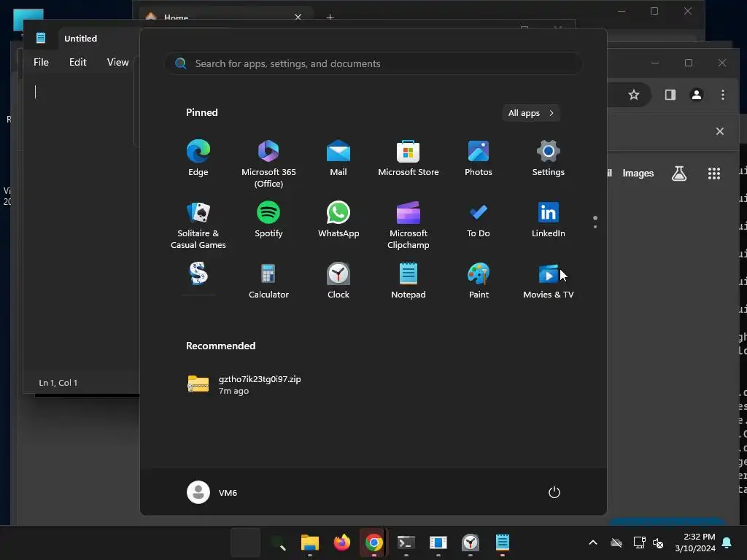This screenshot has height=560, width=747.
Task: Bookmark this page with the Chrome star
Action: (634, 95)
